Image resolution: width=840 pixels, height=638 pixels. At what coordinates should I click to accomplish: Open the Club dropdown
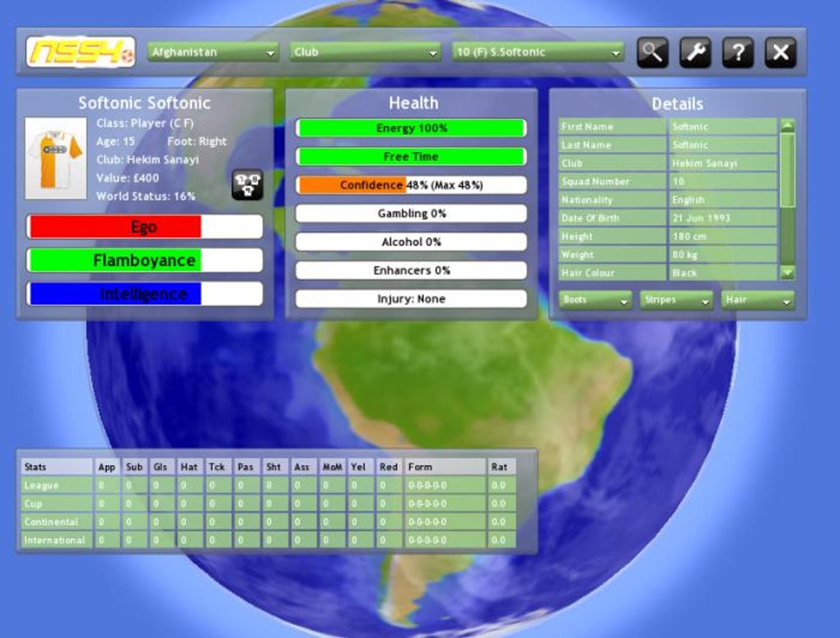366,53
